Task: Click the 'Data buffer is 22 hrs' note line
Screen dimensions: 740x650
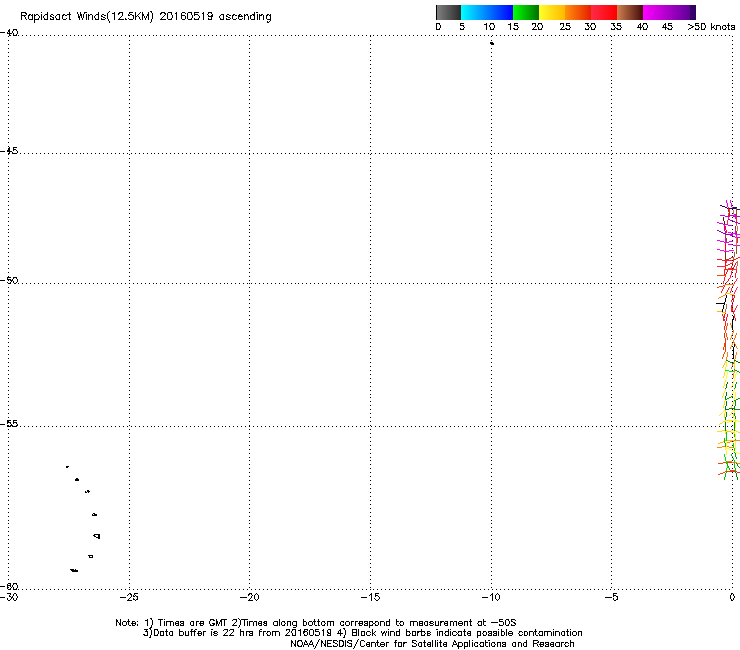Action: click(362, 633)
